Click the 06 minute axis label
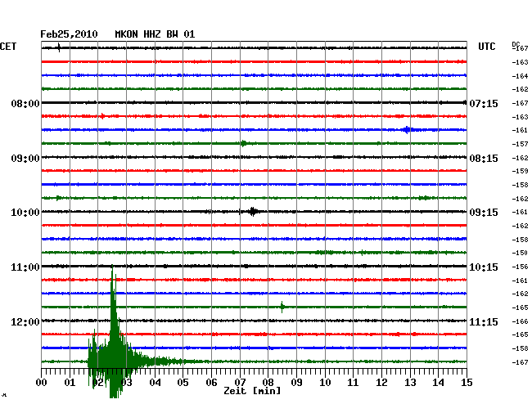 point(211,383)
